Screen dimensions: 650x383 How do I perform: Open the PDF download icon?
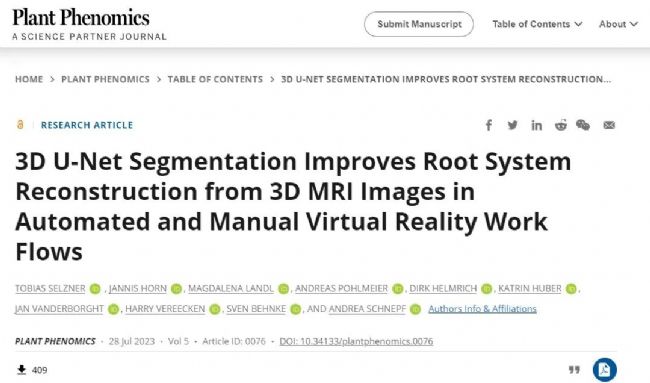(604, 369)
